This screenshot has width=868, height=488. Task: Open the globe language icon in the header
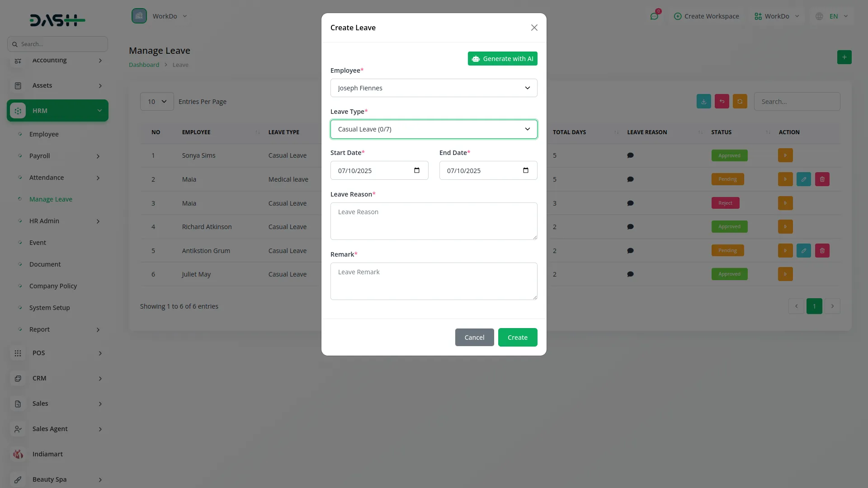pyautogui.click(x=819, y=16)
